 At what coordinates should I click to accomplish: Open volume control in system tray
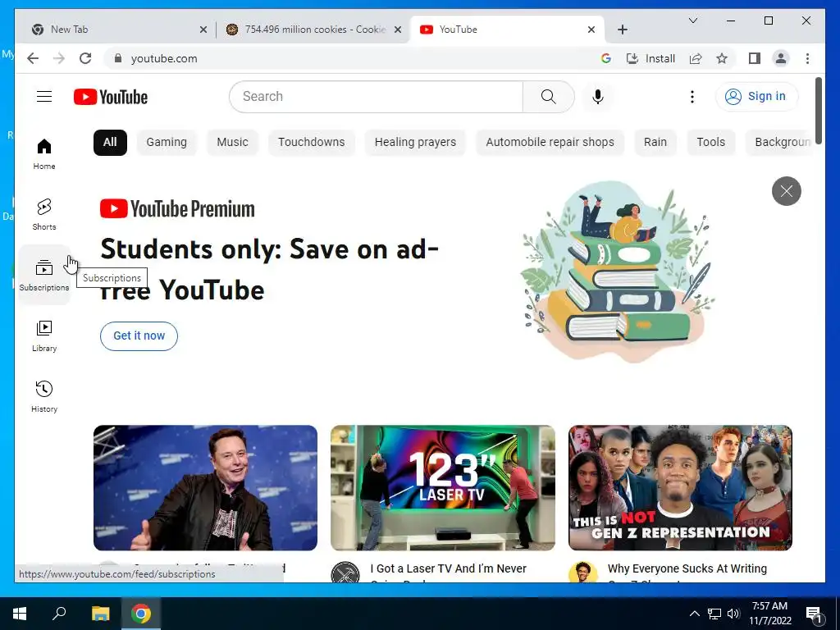coord(733,614)
